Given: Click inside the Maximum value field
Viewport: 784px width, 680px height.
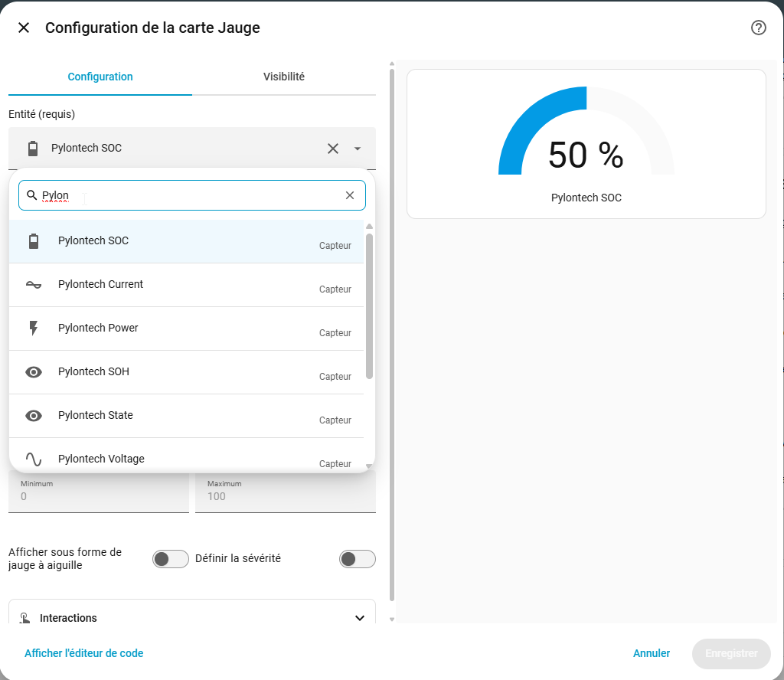Looking at the screenshot, I should 286,492.
